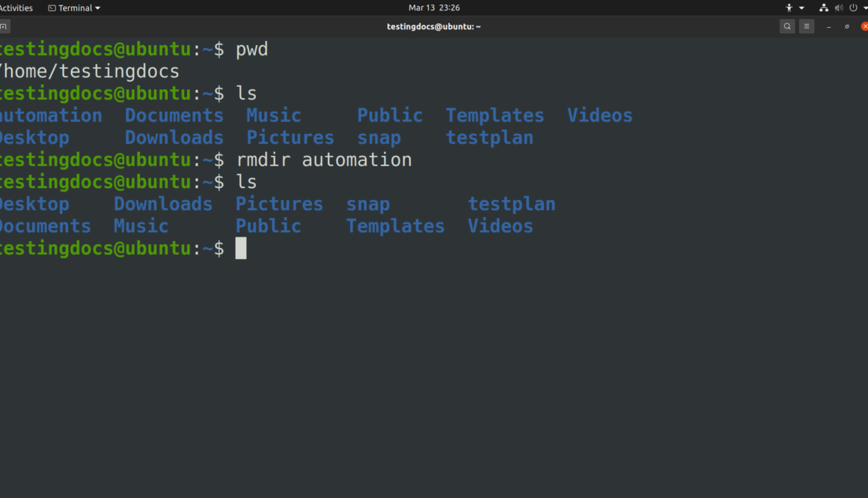Click the new tab icon in header
Image resolution: width=868 pixels, height=498 pixels.
click(4, 26)
